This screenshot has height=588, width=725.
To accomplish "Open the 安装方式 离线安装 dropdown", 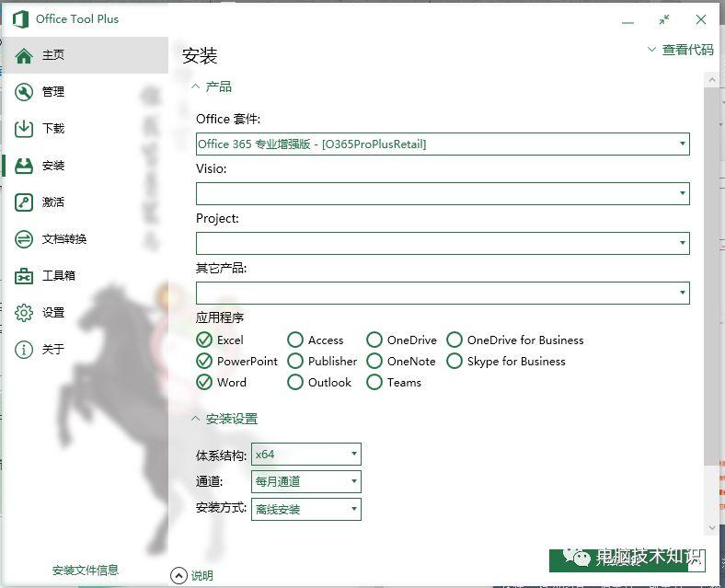I will (x=306, y=509).
